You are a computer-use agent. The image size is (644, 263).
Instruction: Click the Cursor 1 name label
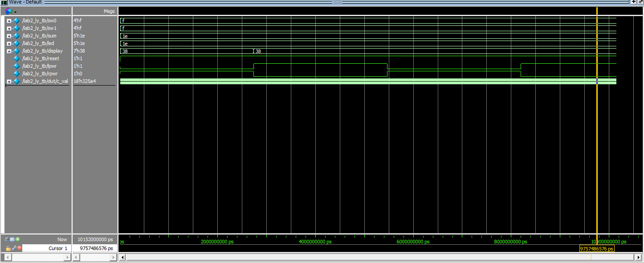(58, 248)
